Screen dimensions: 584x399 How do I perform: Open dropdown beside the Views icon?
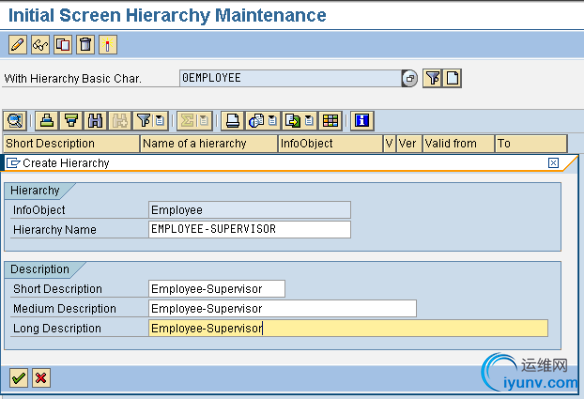pos(273,121)
